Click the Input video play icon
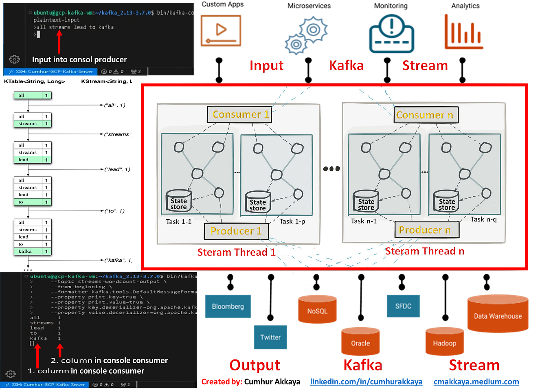Screen dimensions: 553x392 pyautogui.click(x=220, y=30)
